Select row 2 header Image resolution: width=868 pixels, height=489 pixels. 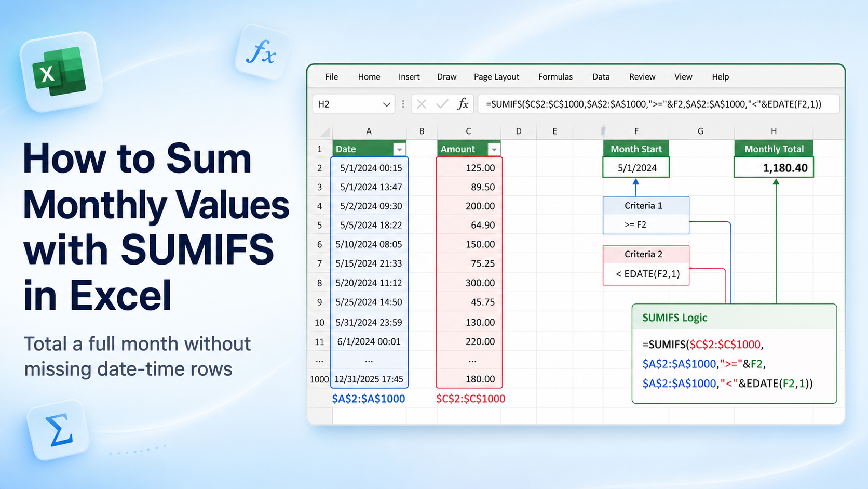tap(319, 168)
